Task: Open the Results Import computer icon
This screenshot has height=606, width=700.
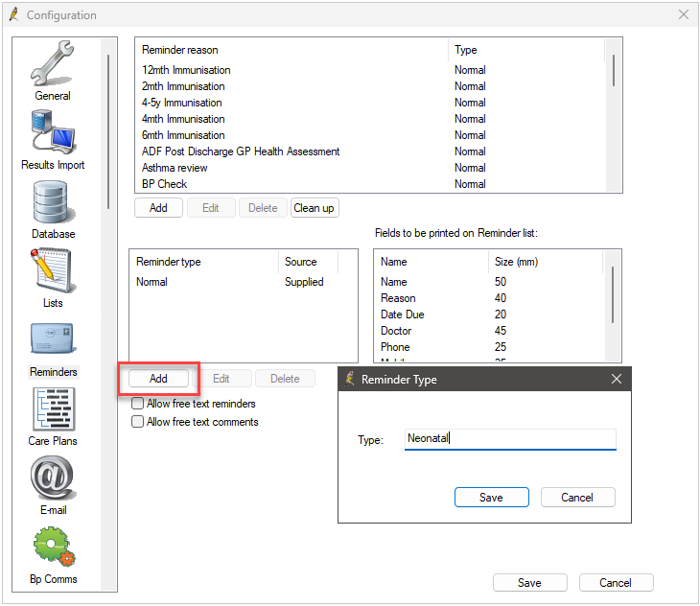Action: [53, 132]
